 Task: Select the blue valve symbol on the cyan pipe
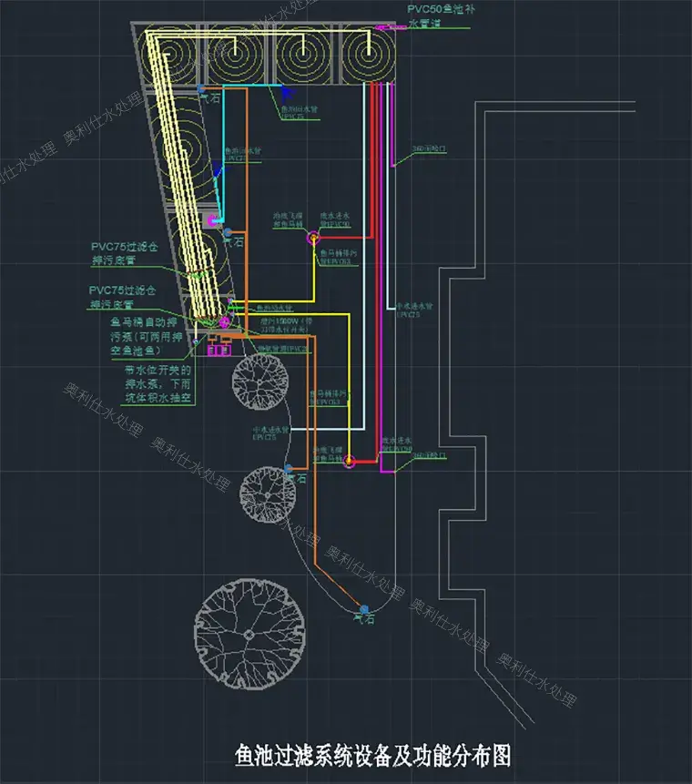click(x=285, y=92)
